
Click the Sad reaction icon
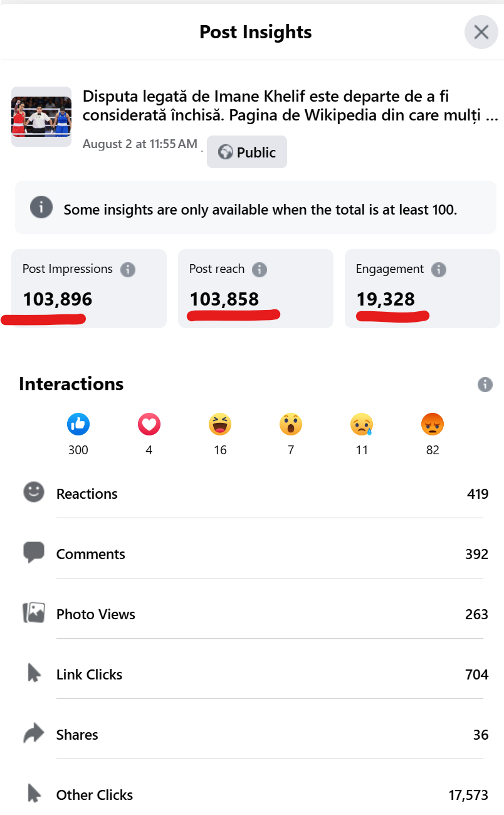click(x=362, y=425)
